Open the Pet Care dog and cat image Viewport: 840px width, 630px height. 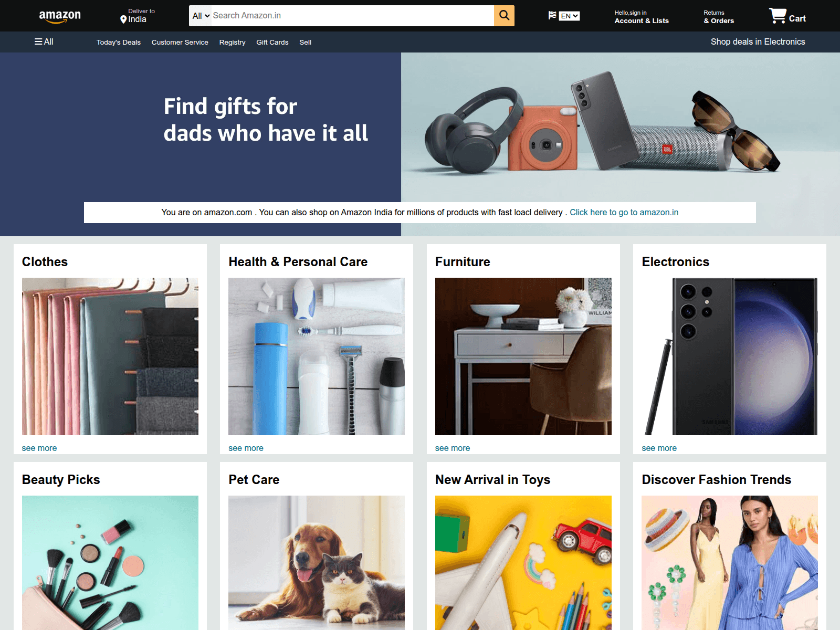coord(317,563)
